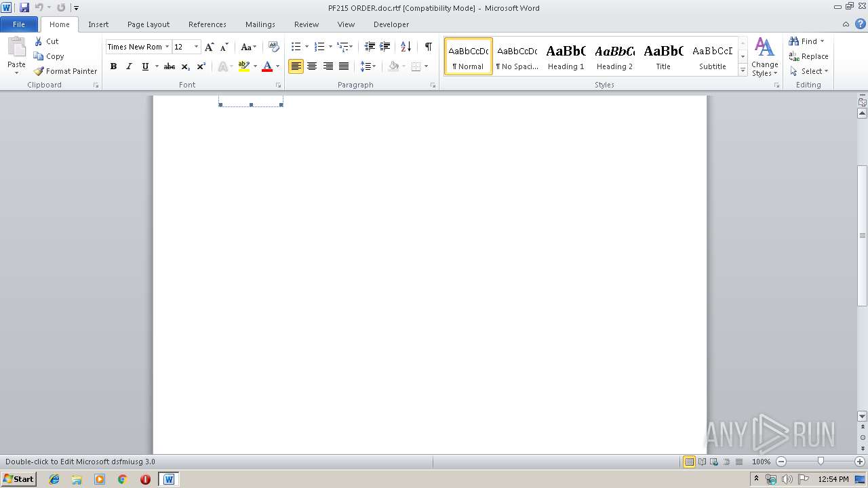Image resolution: width=868 pixels, height=488 pixels.
Task: Select the Format Painter tool
Action: click(x=66, y=71)
